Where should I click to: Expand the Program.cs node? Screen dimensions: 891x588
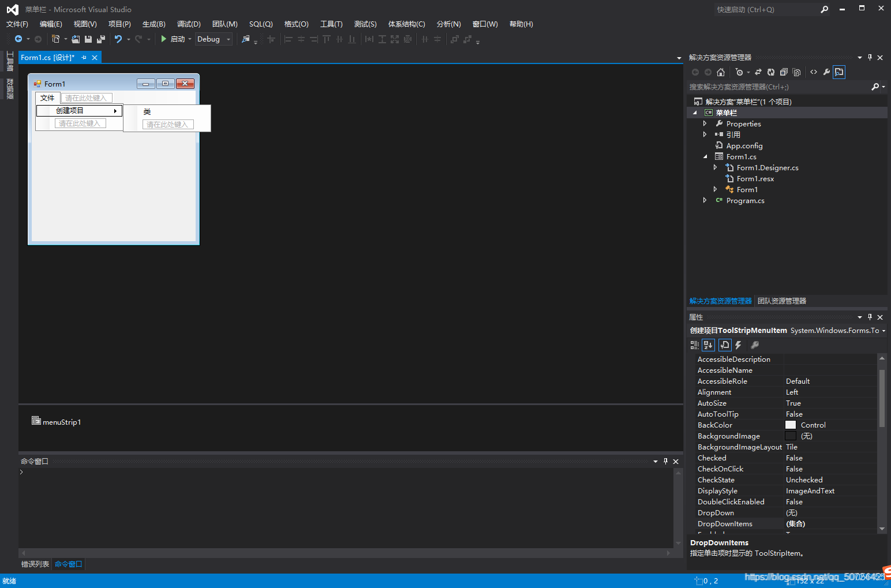point(705,200)
